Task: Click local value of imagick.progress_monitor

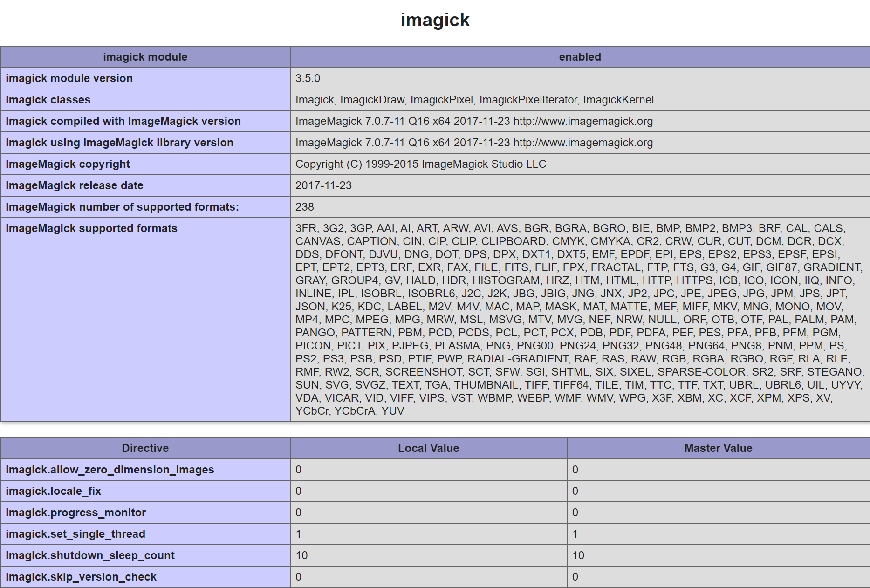Action: (x=299, y=513)
